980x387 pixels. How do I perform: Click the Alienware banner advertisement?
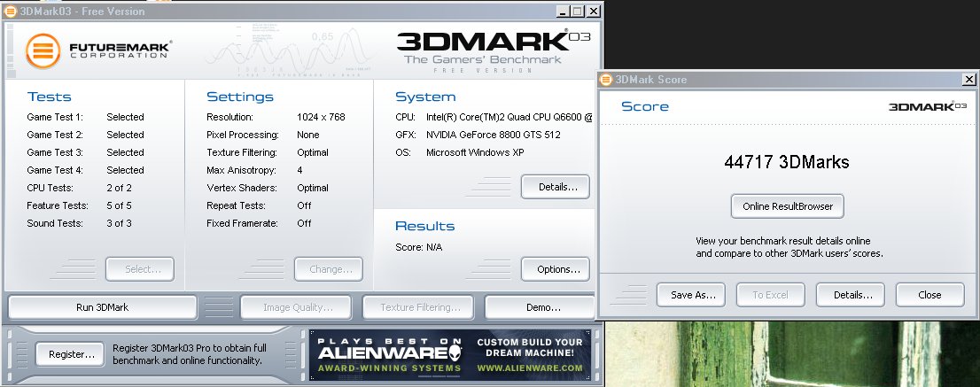(449, 354)
